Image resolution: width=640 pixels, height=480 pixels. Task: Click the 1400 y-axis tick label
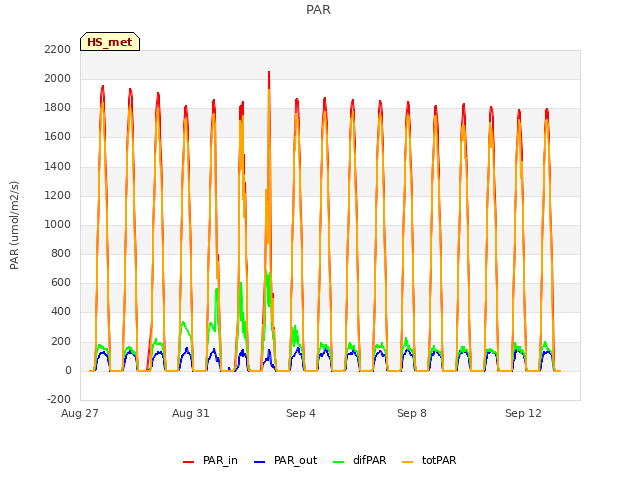click(58, 167)
